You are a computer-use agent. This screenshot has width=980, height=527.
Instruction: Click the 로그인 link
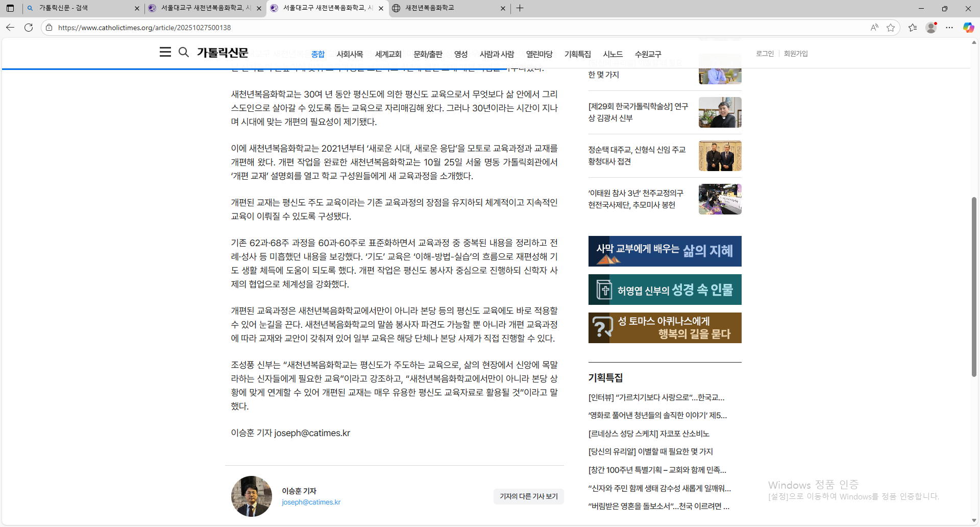[x=765, y=54]
